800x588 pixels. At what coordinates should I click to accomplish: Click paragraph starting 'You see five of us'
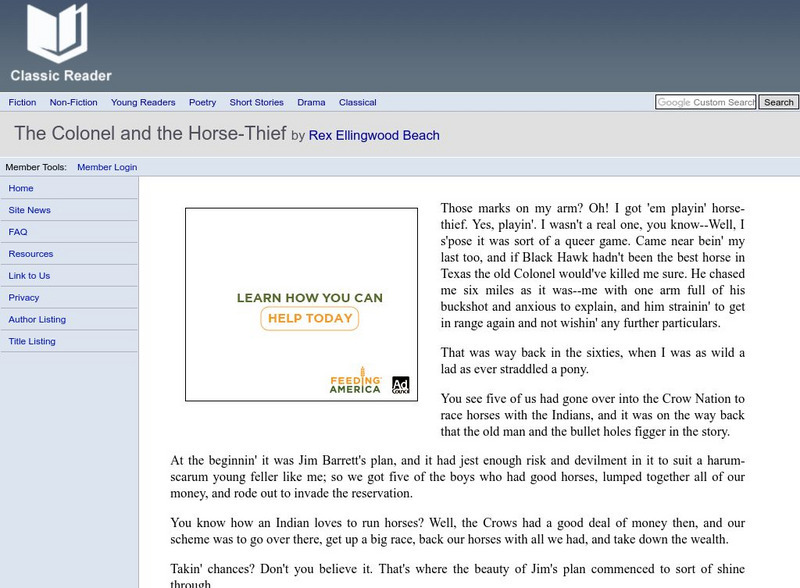(592, 415)
